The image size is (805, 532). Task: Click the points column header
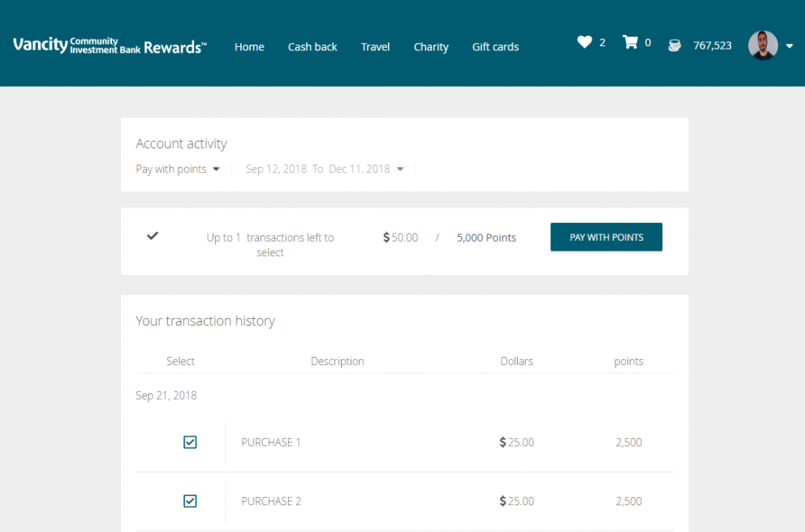(628, 362)
